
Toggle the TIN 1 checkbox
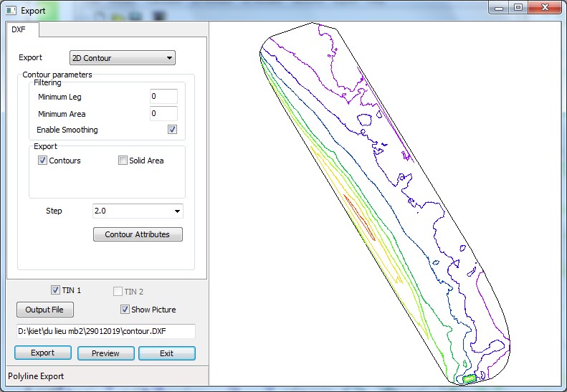coord(55,290)
